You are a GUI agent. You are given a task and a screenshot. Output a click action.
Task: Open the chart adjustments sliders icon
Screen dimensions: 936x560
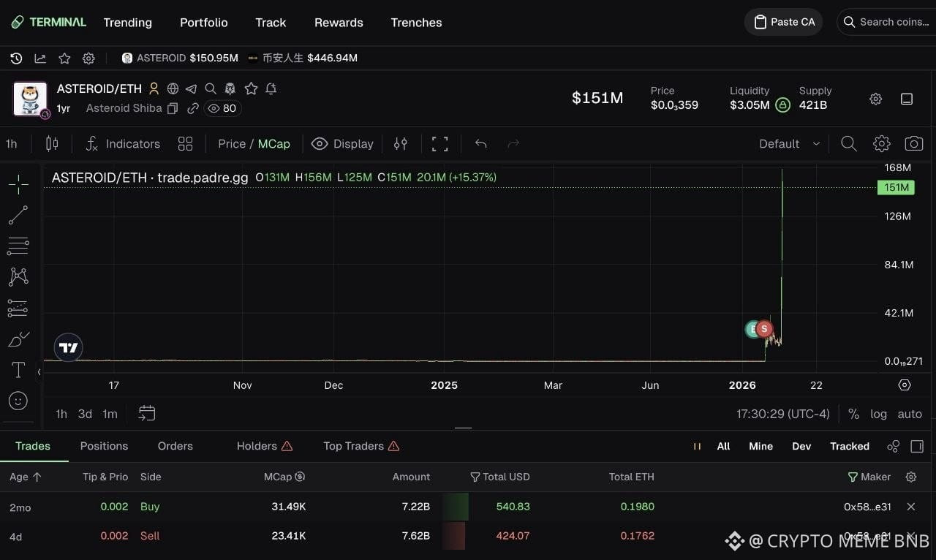coord(401,144)
